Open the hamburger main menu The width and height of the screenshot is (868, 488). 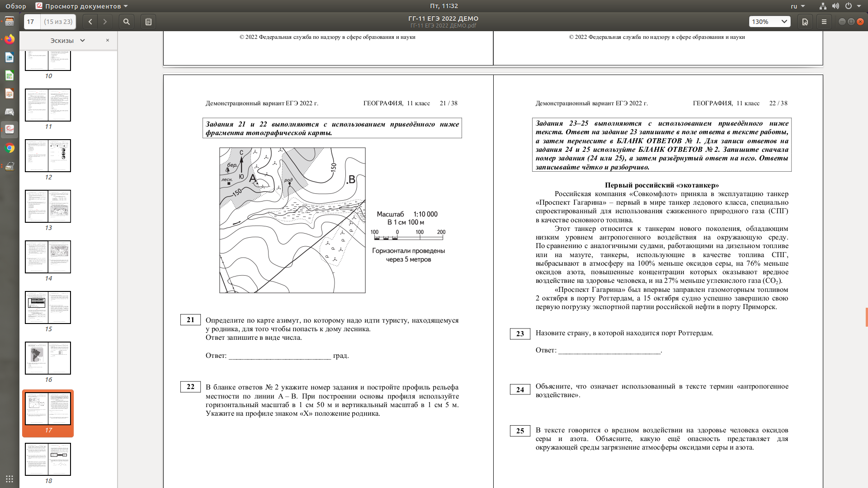coord(824,22)
